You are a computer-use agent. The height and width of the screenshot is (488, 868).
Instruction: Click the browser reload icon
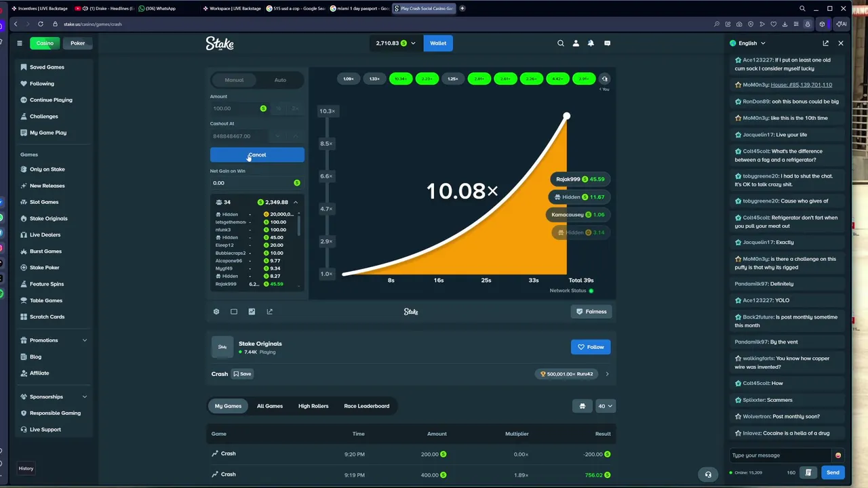coord(41,24)
